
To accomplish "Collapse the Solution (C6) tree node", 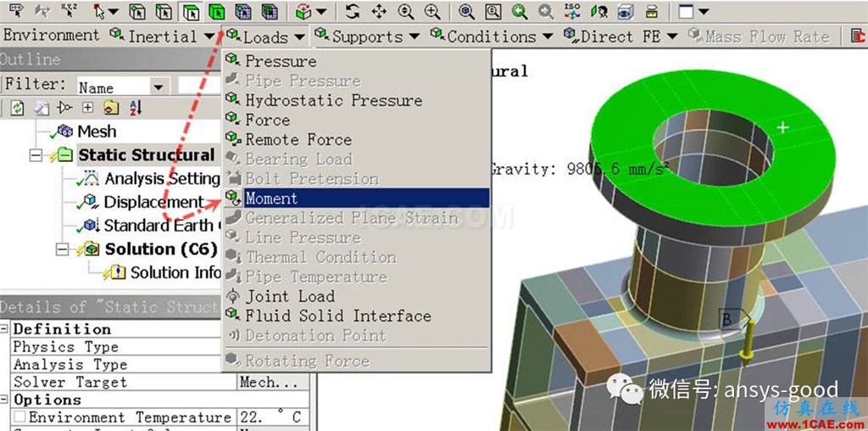I will click(x=62, y=249).
